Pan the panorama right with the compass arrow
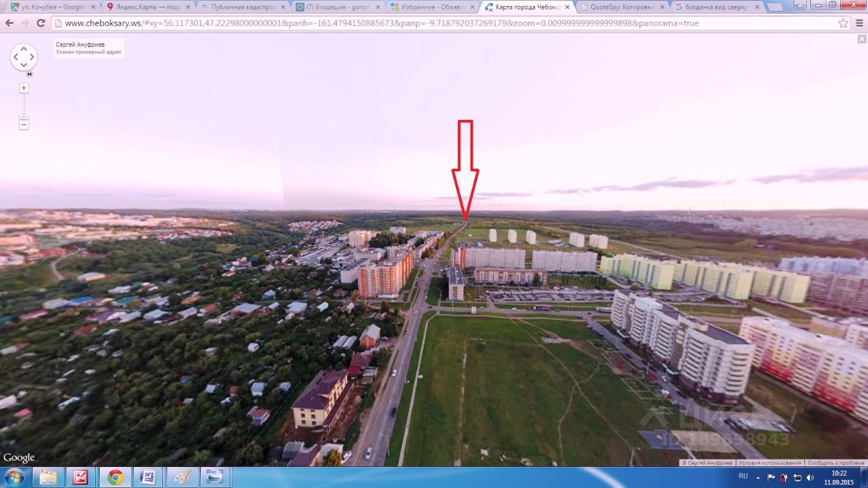The width and height of the screenshot is (868, 488). click(32, 57)
